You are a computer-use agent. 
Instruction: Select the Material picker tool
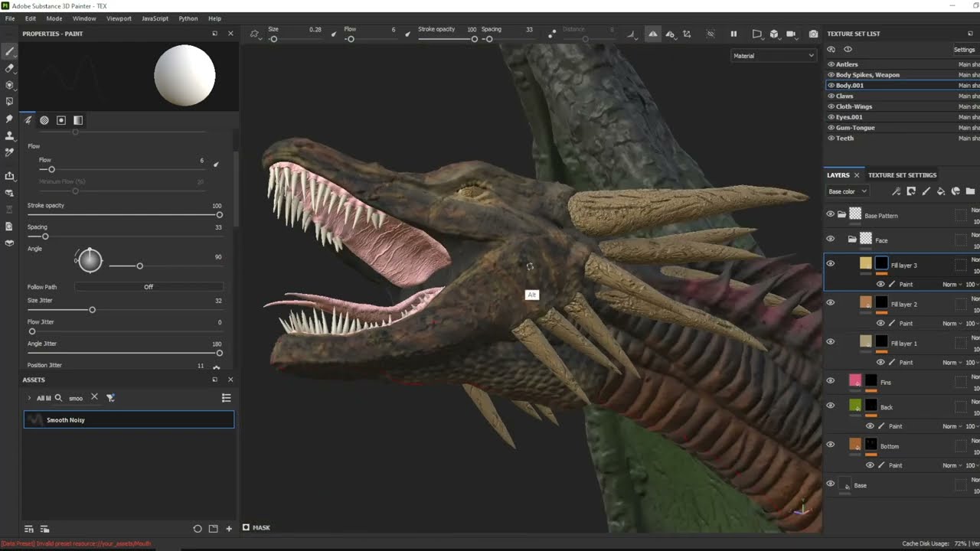pyautogui.click(x=9, y=152)
